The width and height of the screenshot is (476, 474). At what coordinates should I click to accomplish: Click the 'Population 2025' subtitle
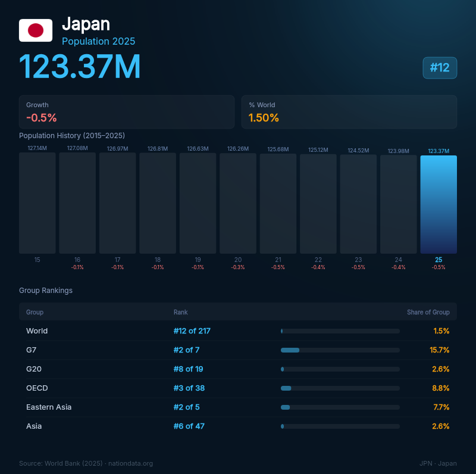(x=98, y=41)
